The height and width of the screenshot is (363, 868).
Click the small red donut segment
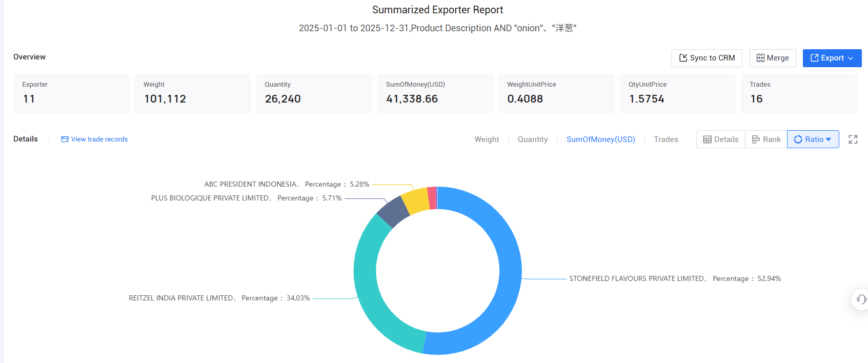tap(432, 198)
